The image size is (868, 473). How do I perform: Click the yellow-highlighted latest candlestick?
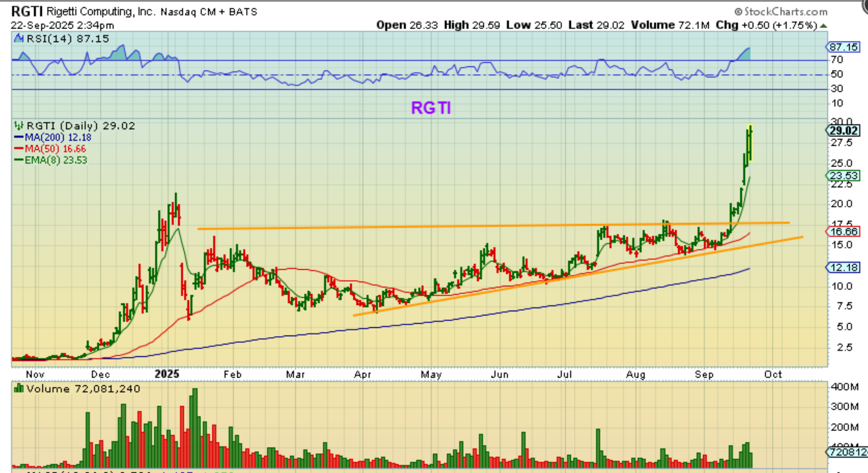[x=750, y=143]
